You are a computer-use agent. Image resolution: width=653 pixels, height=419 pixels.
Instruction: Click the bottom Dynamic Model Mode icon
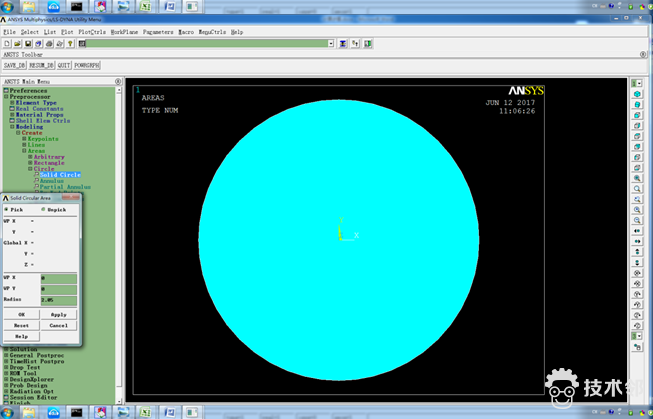pyautogui.click(x=637, y=347)
